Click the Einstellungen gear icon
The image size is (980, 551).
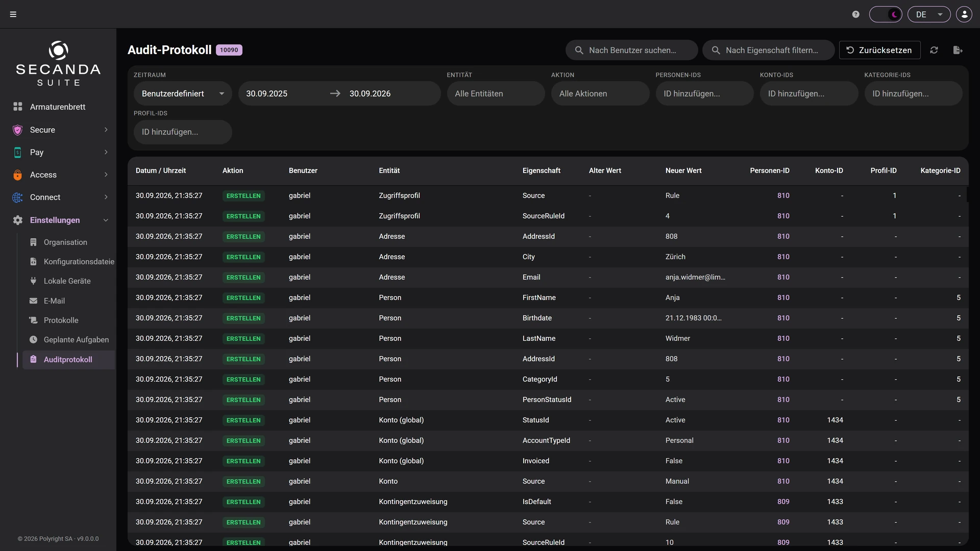pyautogui.click(x=18, y=220)
